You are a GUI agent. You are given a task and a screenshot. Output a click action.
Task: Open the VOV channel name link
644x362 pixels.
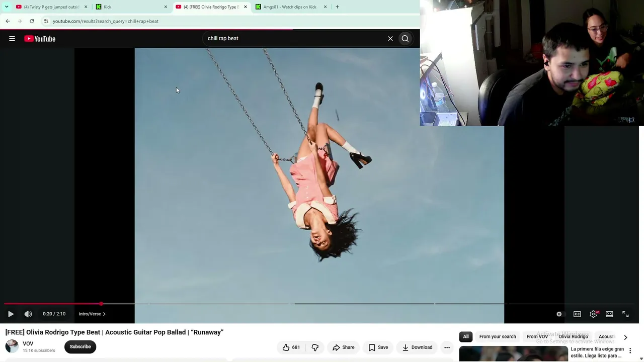coord(28,343)
